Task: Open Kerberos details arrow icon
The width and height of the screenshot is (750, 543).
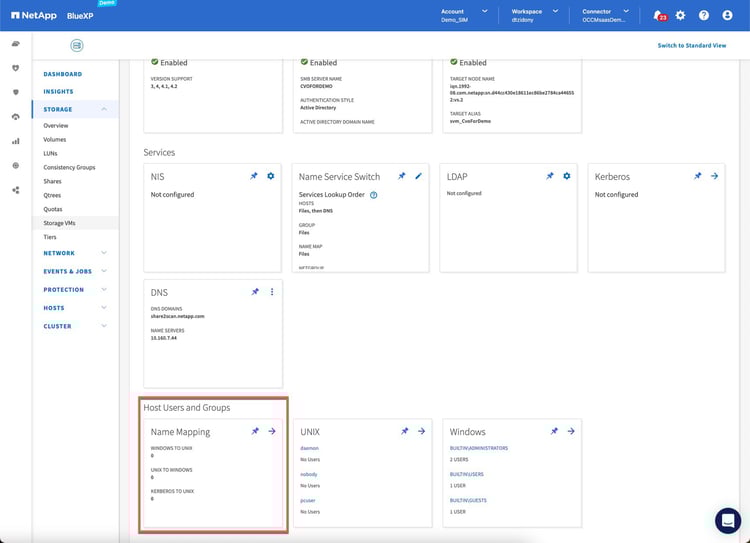Action: [714, 176]
